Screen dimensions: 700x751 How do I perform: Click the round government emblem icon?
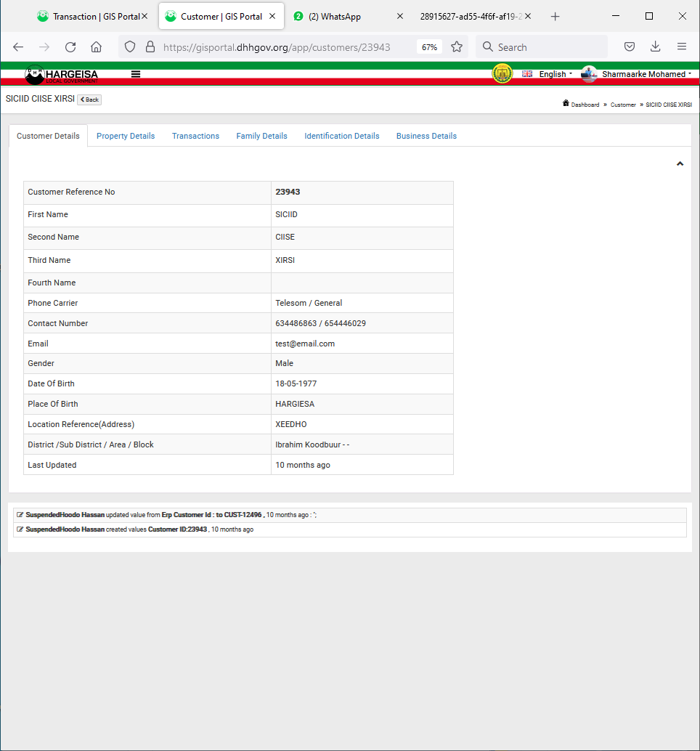click(502, 74)
